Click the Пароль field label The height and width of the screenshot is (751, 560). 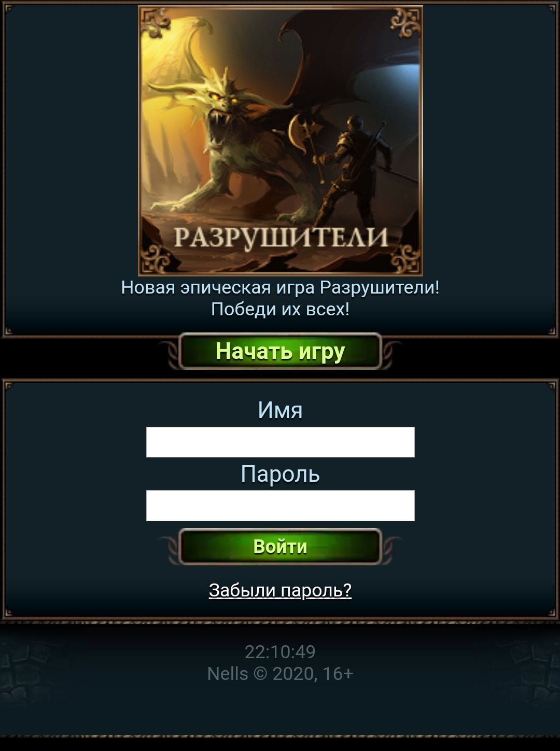[280, 474]
